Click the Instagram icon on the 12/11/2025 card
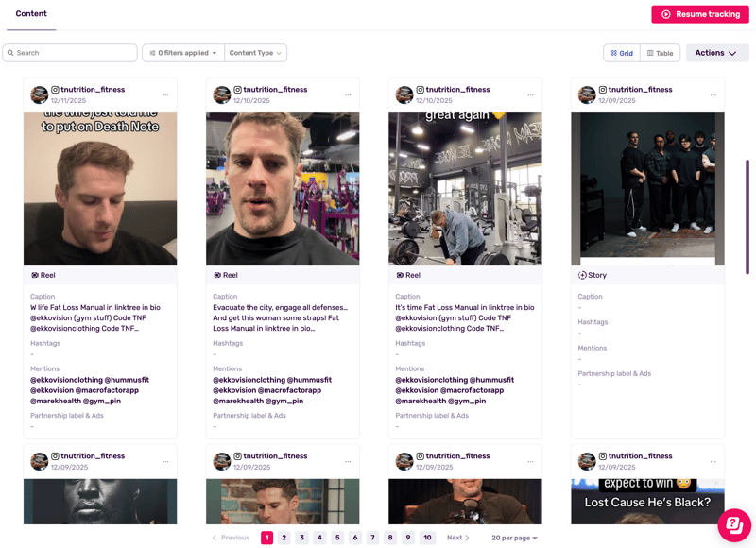Viewport: 756px width, 548px height. (55, 90)
